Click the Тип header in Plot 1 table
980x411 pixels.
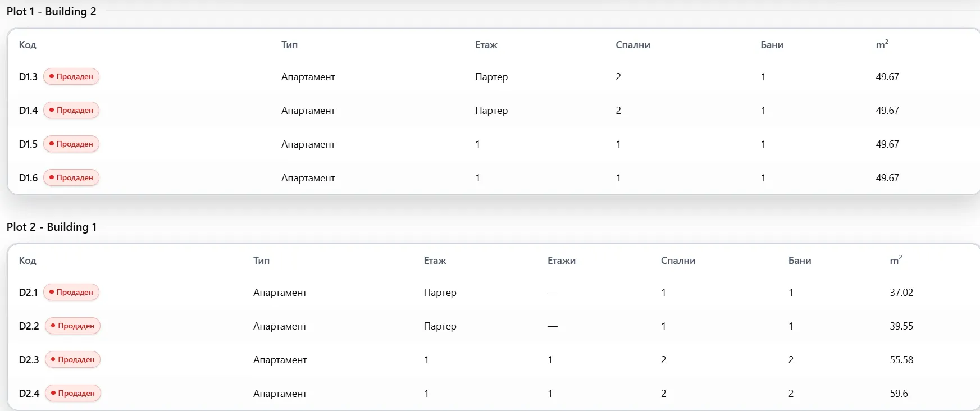coord(289,45)
